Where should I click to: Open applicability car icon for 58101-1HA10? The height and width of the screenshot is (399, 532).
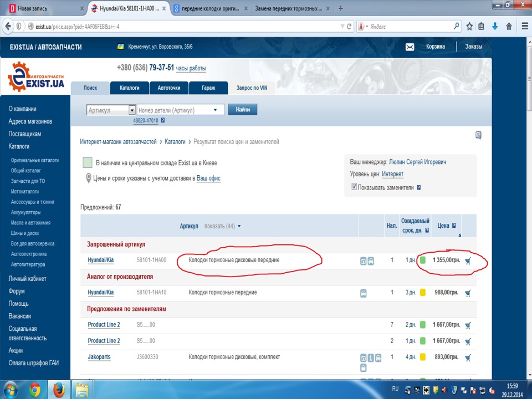pos(363,294)
